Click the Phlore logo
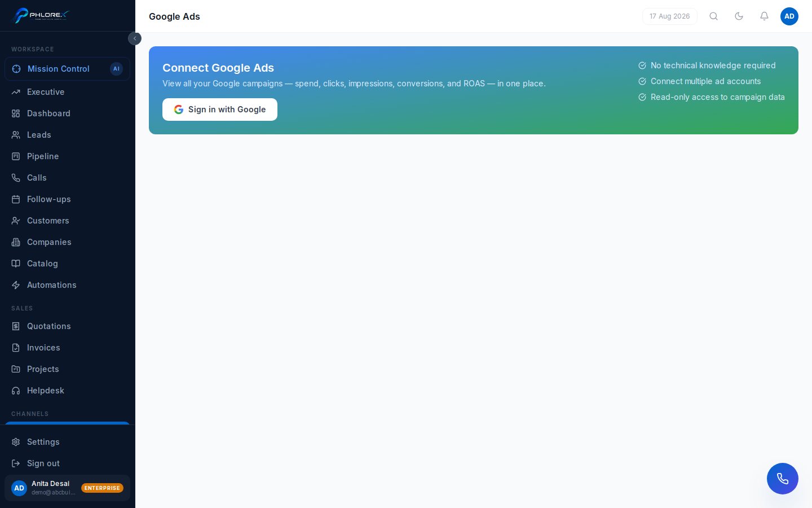 coord(39,15)
